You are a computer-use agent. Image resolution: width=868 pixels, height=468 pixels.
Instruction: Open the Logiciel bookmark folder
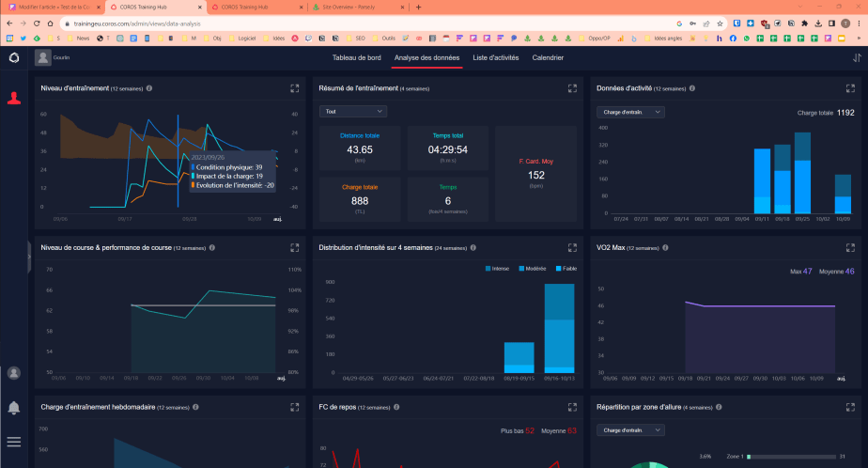(241, 39)
